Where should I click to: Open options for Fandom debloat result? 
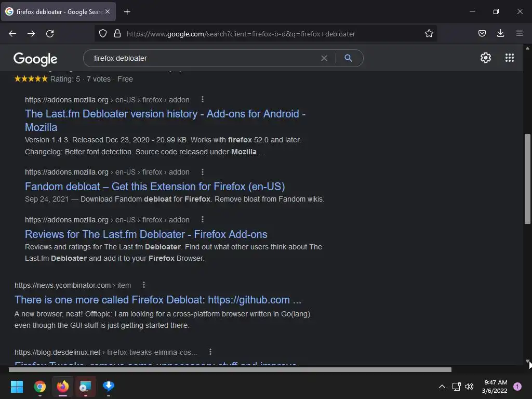pos(203,172)
